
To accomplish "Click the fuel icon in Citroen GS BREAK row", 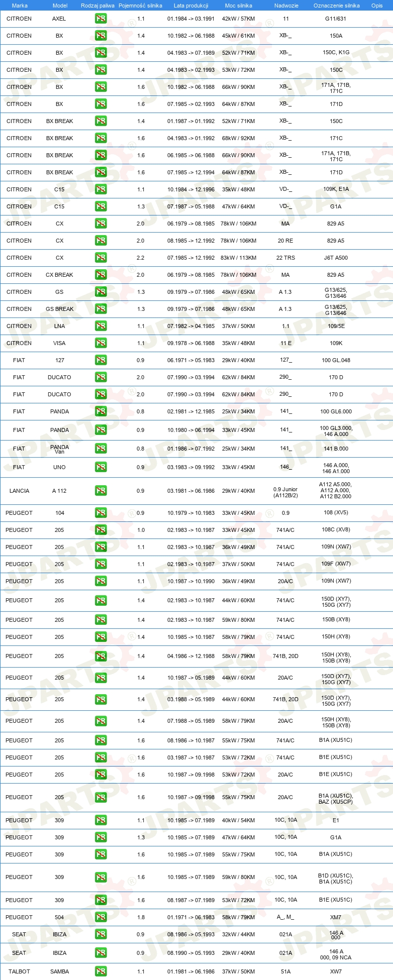I will click(x=101, y=309).
